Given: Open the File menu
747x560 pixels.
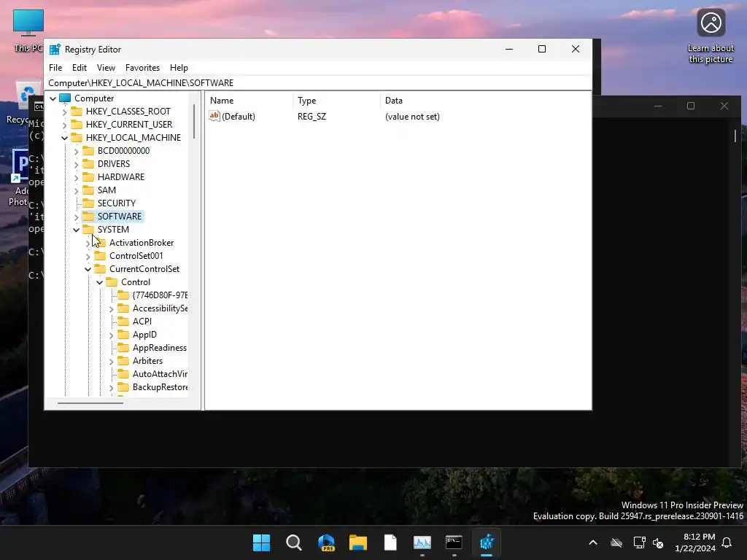Looking at the screenshot, I should (55, 68).
